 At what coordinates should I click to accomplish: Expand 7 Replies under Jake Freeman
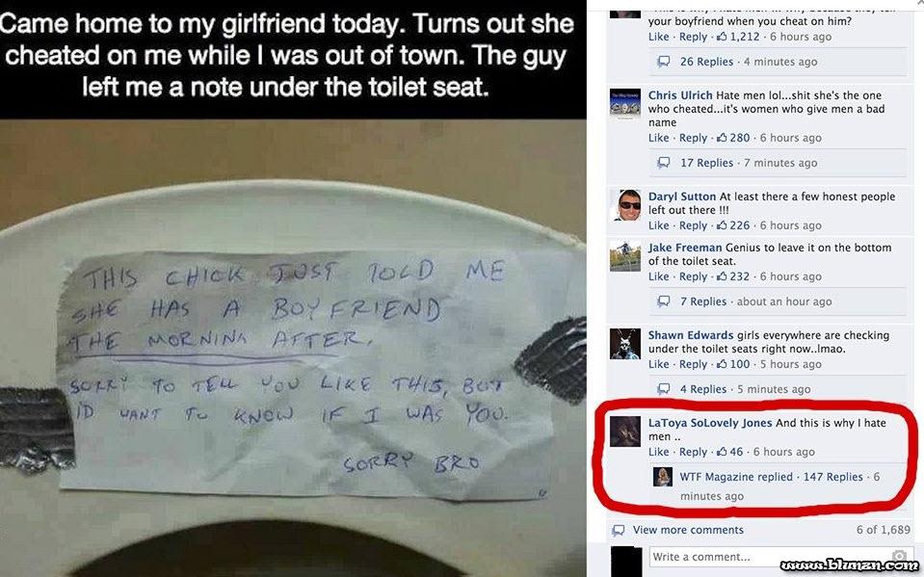703,302
